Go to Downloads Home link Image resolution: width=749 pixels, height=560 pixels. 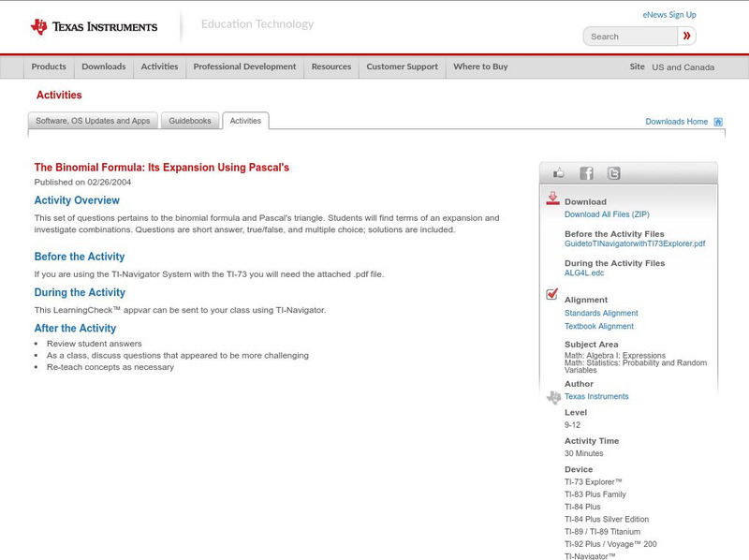point(676,122)
